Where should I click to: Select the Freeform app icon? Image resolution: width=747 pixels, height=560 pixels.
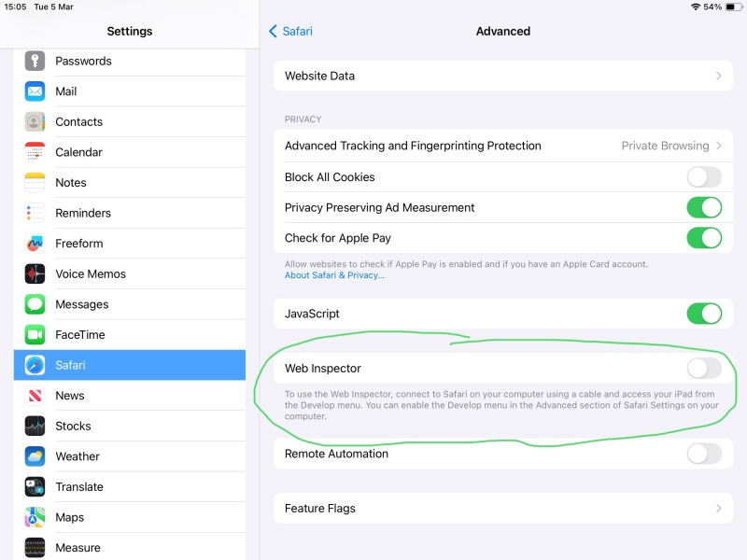click(35, 244)
